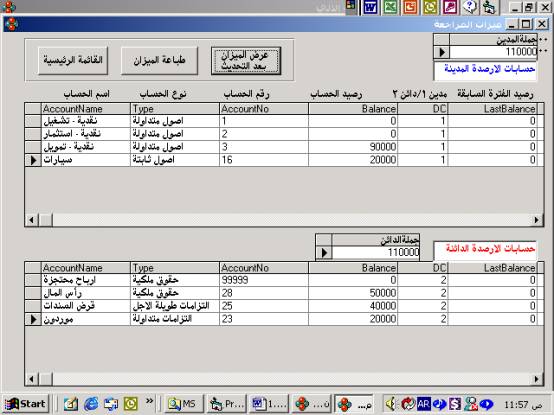Click right arrow of debit table scrollbar
Viewport: 554px width, 415px height.
[x=536, y=220]
